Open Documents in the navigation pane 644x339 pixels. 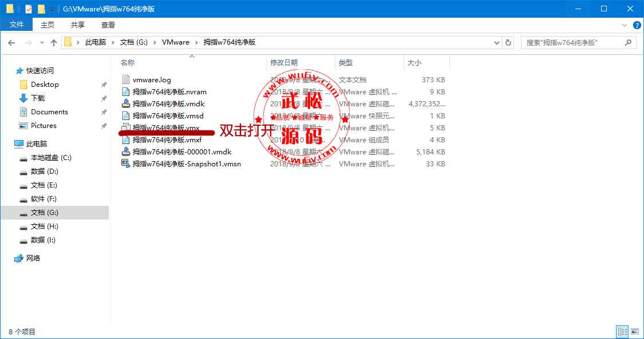pos(49,112)
